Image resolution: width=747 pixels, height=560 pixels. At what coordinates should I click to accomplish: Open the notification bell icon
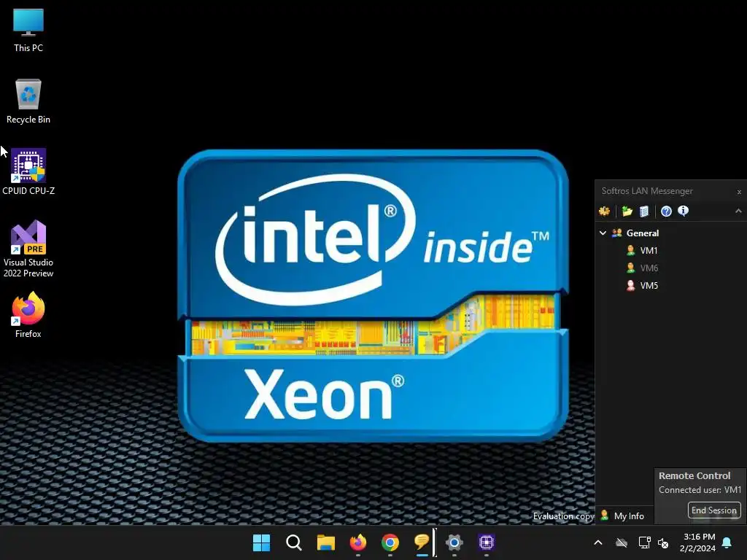[727, 542]
